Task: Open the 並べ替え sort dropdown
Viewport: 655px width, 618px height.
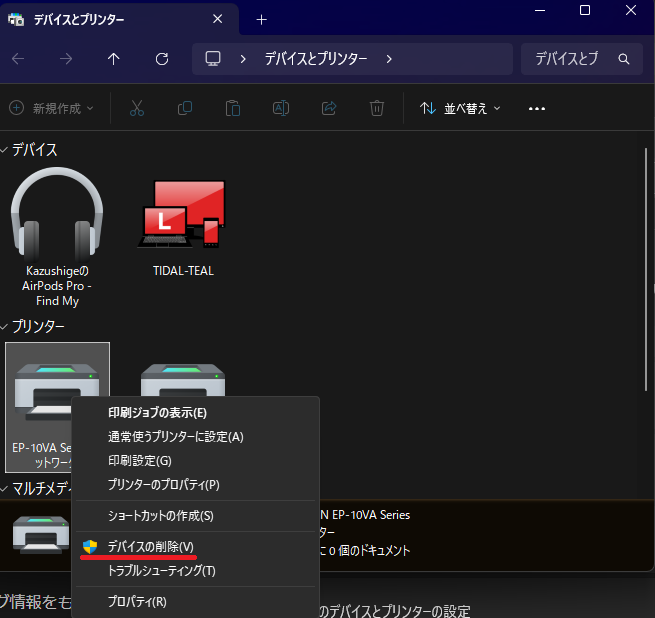Action: click(x=460, y=108)
